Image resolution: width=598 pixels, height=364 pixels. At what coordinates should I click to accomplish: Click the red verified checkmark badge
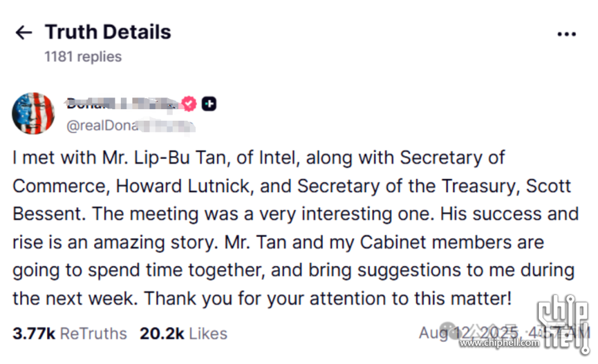coord(189,104)
